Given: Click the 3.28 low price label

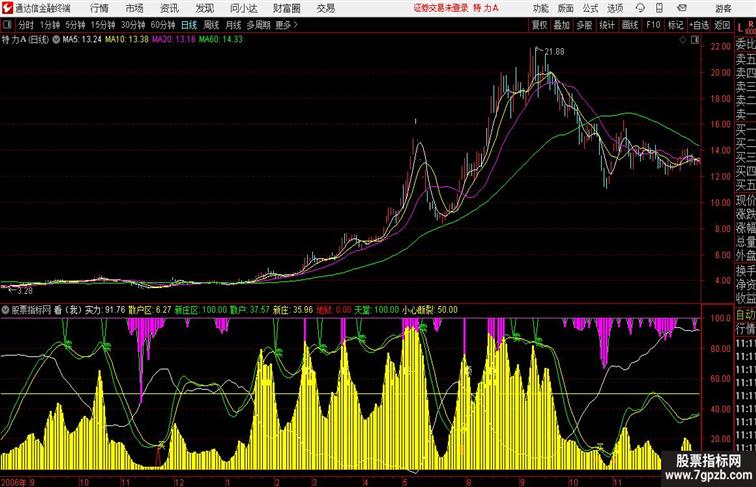Looking at the screenshot, I should (x=25, y=291).
